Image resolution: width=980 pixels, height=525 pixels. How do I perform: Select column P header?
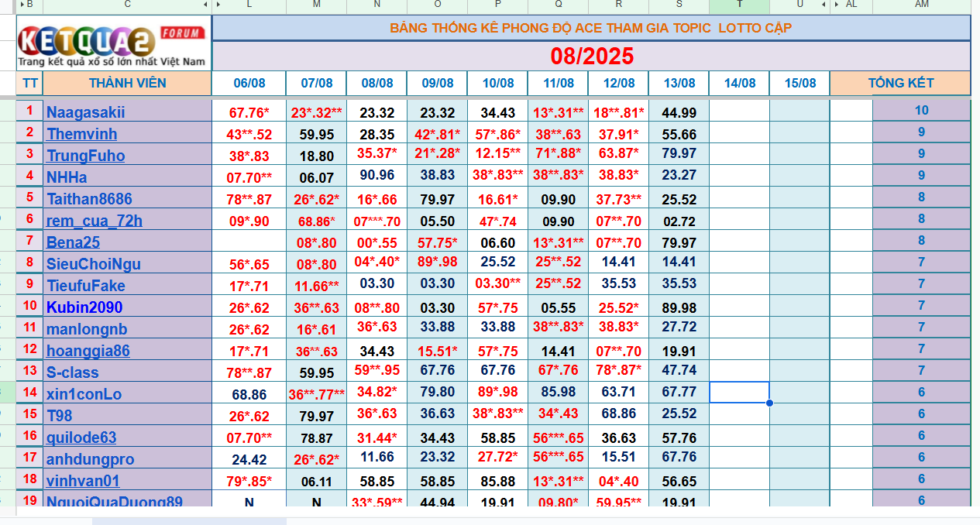[x=497, y=5]
